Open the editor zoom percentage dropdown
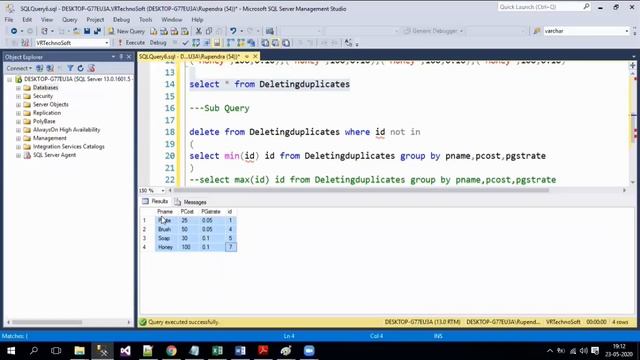 163,191
